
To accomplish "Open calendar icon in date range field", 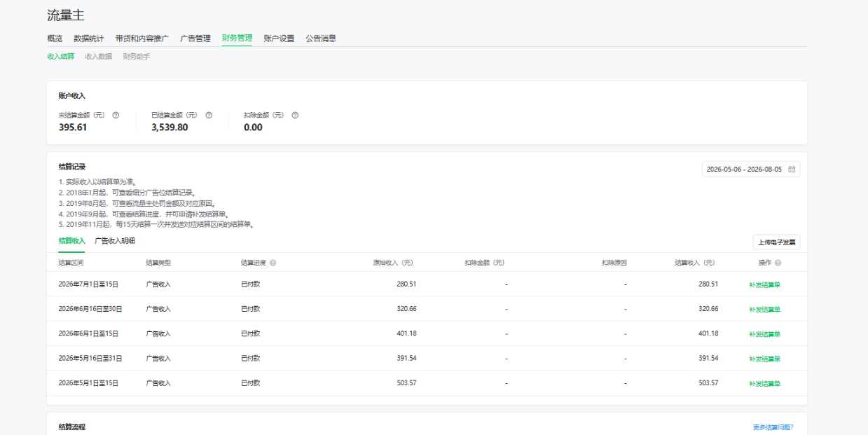I will (x=792, y=169).
